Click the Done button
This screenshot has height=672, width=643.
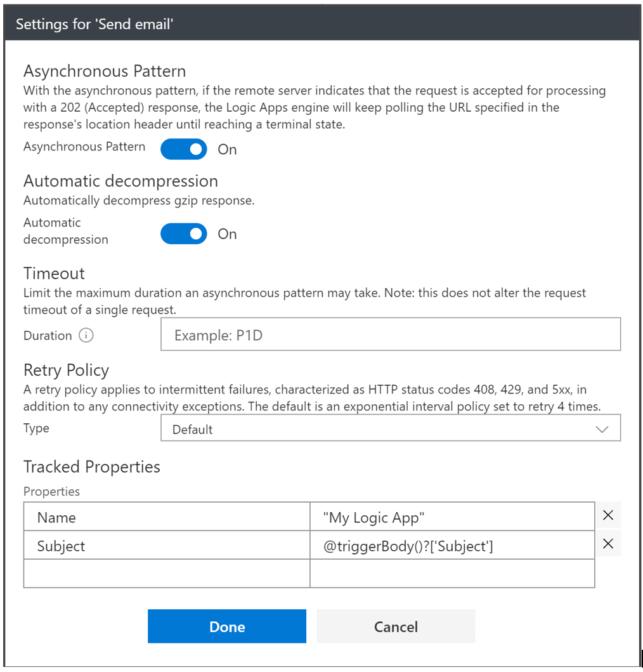[x=226, y=626]
